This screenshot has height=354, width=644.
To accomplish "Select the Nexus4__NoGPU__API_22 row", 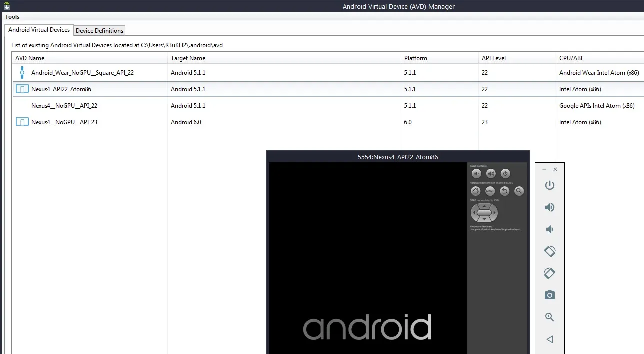I will point(328,106).
